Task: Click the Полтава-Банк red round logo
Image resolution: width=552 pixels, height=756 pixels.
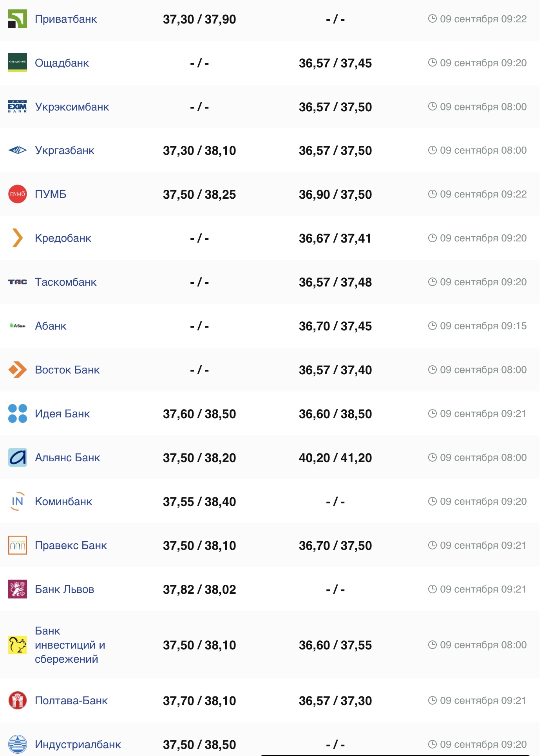Action: point(18,700)
